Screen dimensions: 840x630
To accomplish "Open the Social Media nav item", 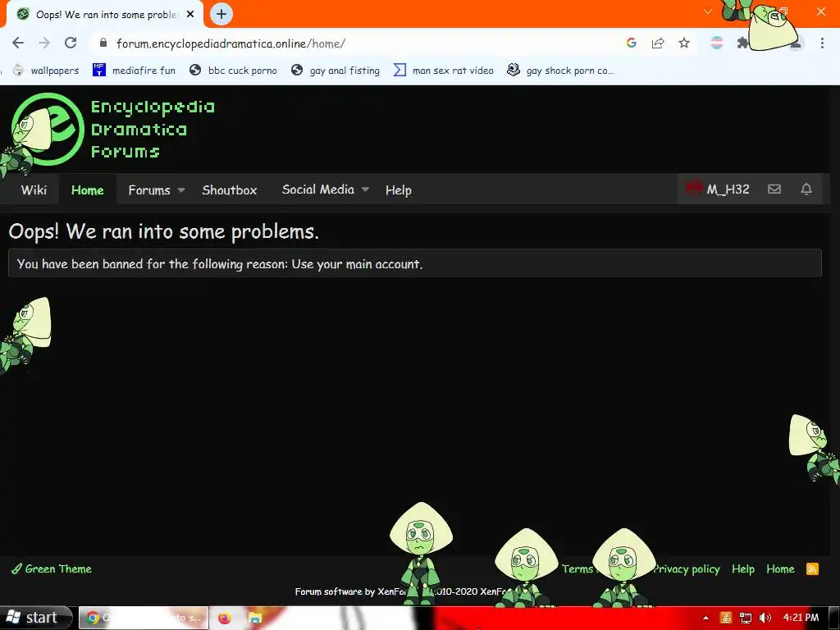I will click(317, 189).
